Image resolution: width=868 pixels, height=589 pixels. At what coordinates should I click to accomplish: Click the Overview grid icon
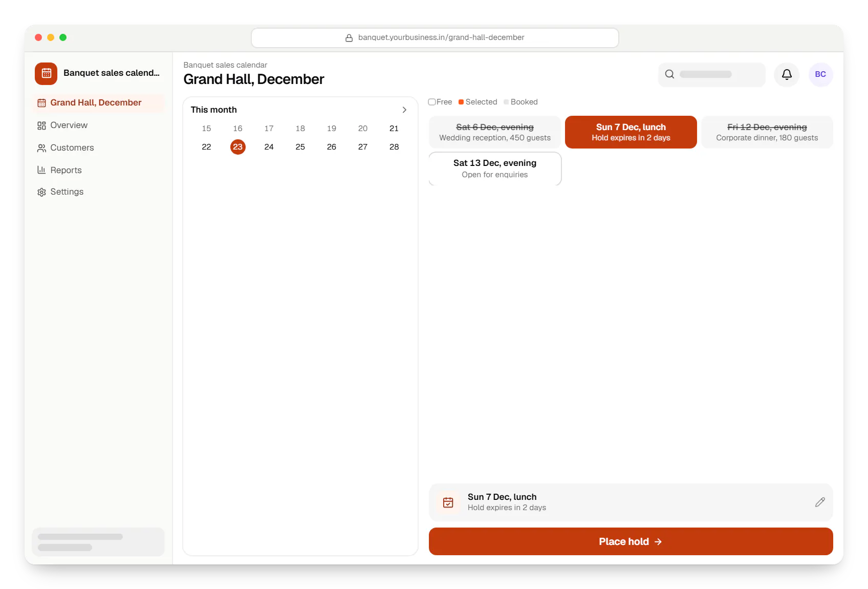coord(41,125)
